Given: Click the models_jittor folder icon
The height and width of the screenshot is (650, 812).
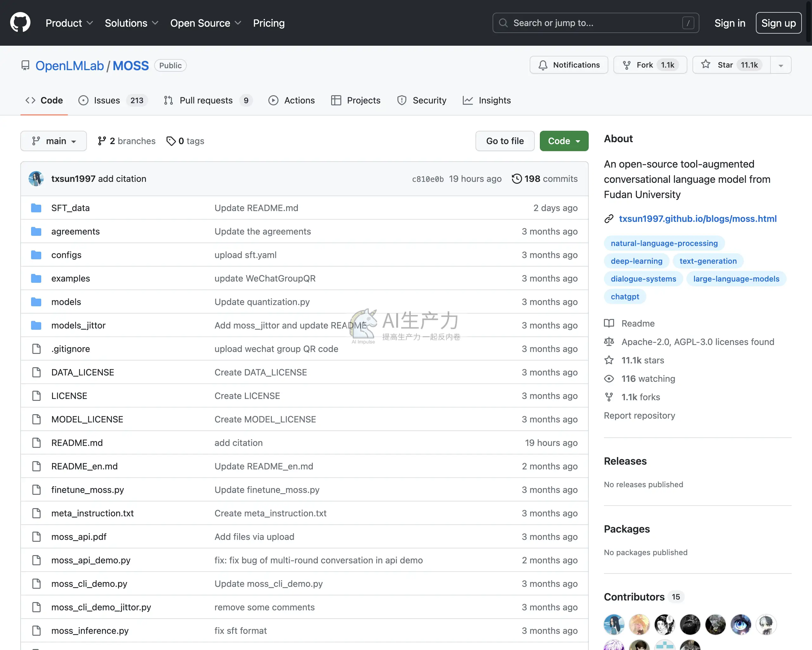Looking at the screenshot, I should [x=36, y=325].
